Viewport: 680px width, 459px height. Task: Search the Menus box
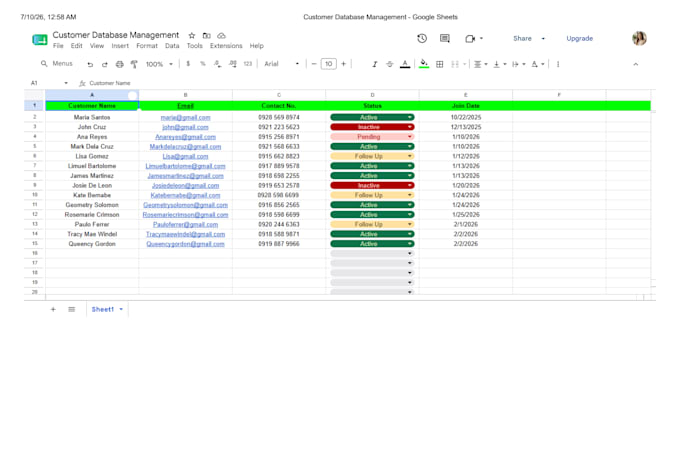coord(58,64)
